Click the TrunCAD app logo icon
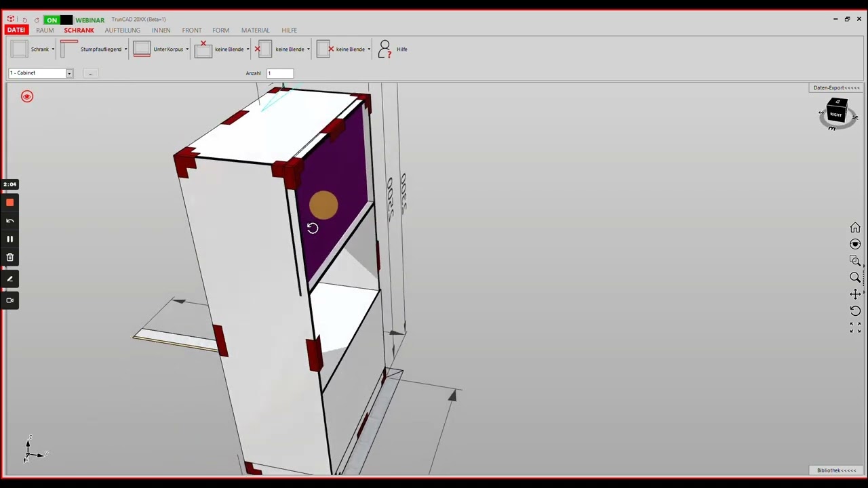 pos(11,19)
